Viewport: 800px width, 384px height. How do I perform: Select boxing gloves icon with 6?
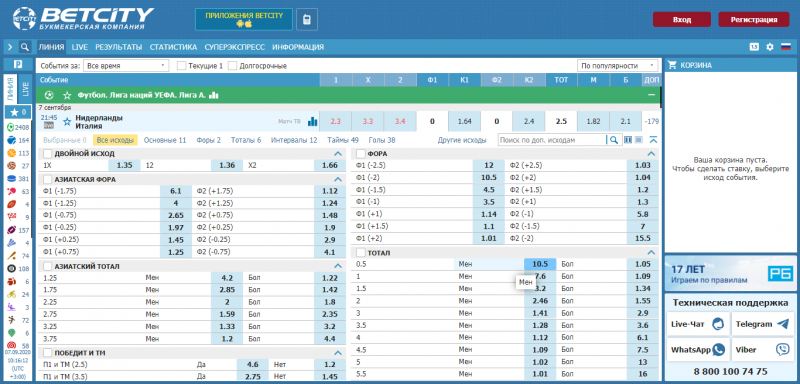coord(11,281)
